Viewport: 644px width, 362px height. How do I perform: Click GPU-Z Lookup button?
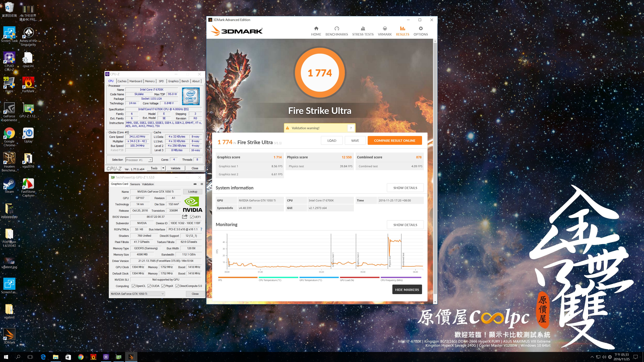pyautogui.click(x=193, y=192)
